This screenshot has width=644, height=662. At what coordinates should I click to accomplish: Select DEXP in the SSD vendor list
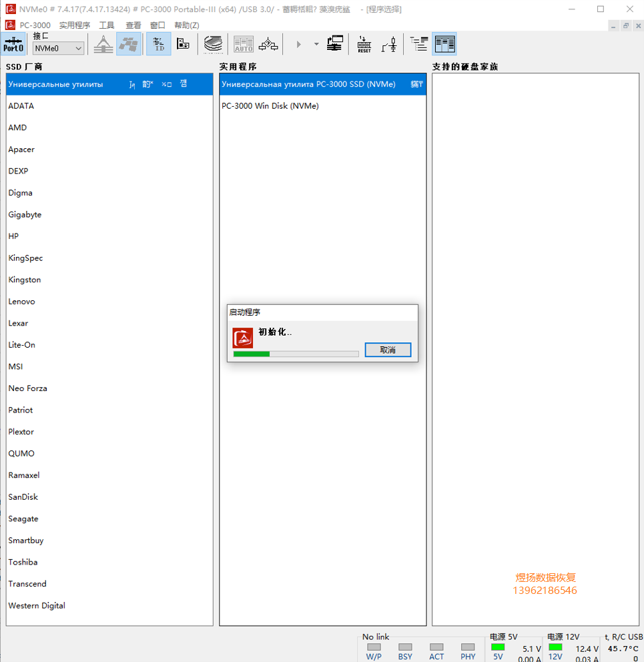coord(110,171)
